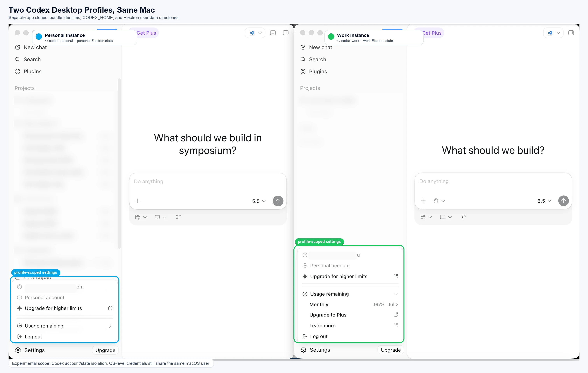Open Settings in the Work instance
The width and height of the screenshot is (588, 373).
315,350
